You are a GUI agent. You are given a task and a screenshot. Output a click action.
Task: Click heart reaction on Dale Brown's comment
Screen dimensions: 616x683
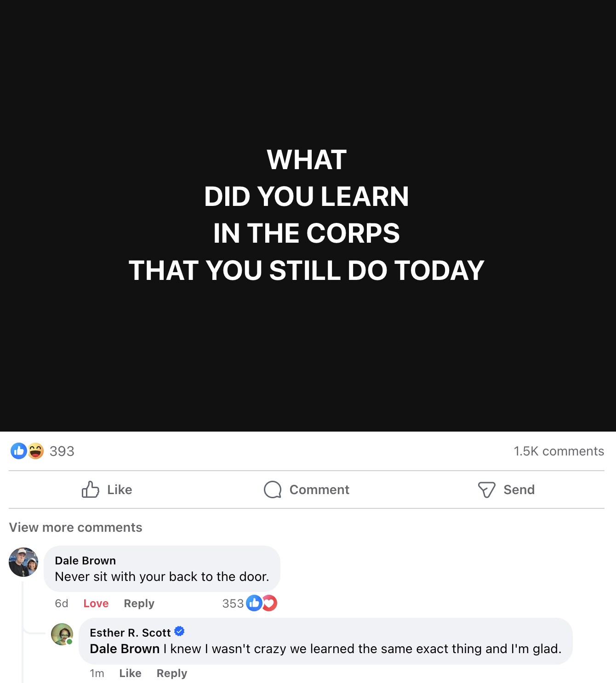tap(269, 603)
